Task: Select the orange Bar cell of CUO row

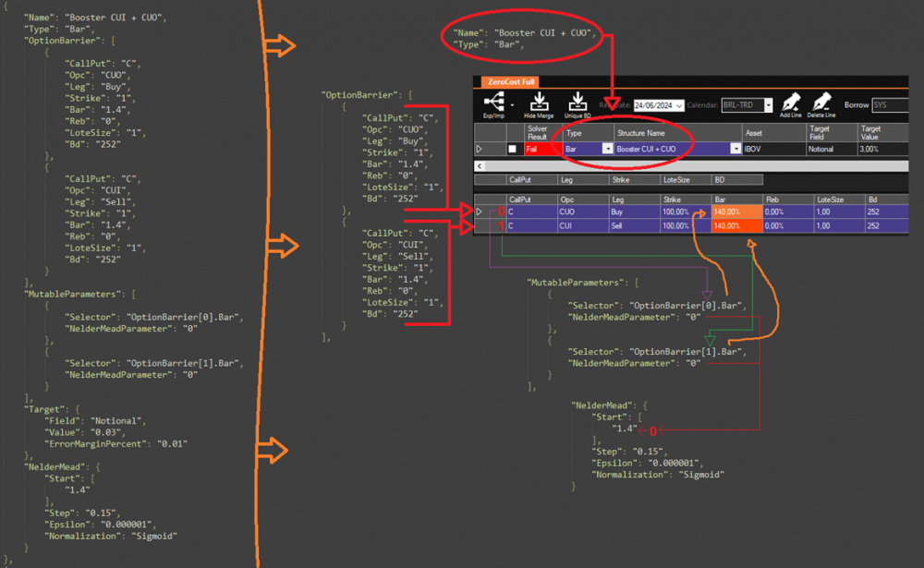Action: (736, 211)
